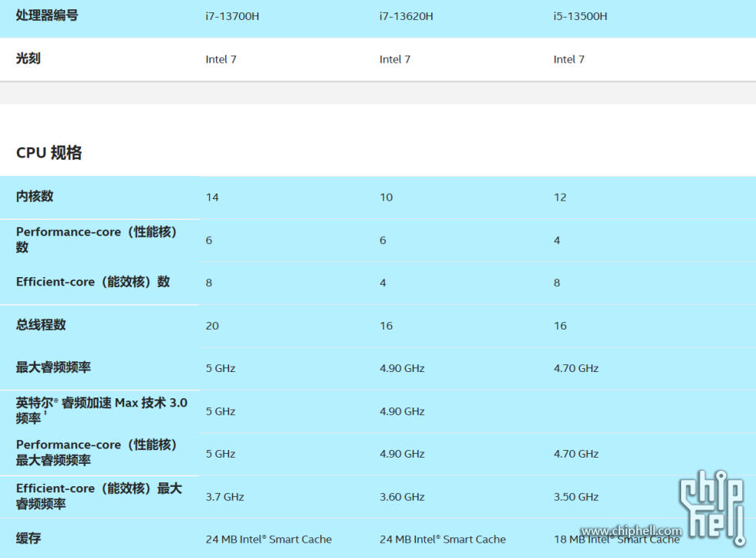
Task: Click the Efficient-core（能效核）最大睿频频率 row label
Action: pyautogui.click(x=99, y=495)
